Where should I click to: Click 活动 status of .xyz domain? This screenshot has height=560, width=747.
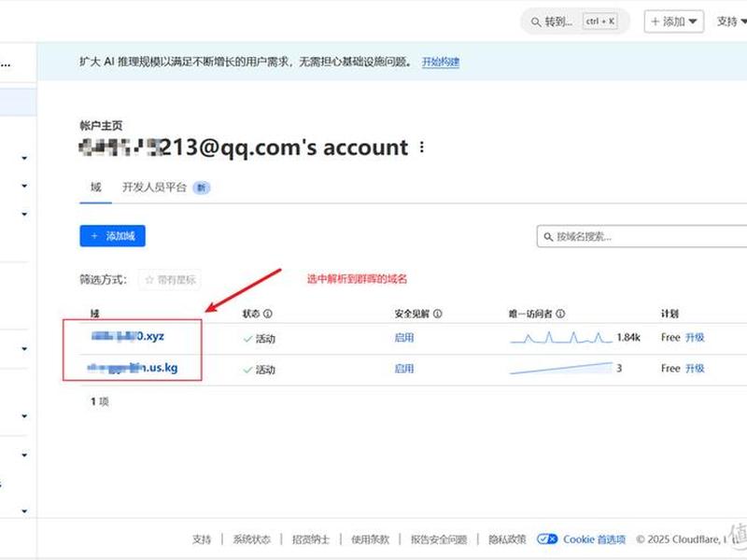click(260, 339)
